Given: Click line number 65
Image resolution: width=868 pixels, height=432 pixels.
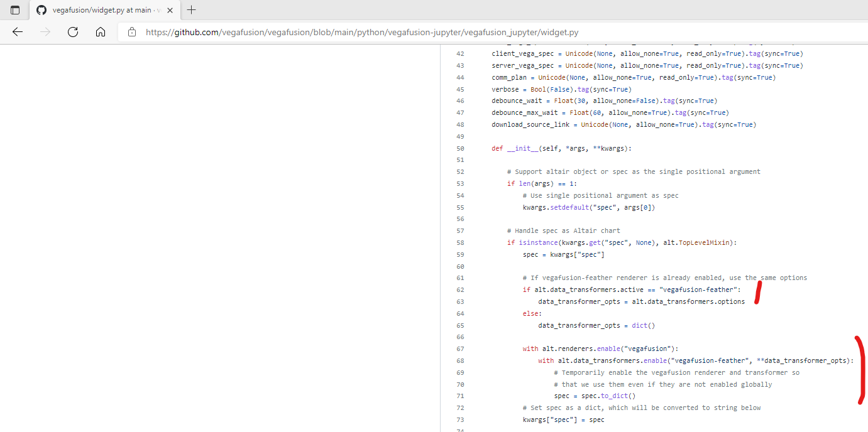Looking at the screenshot, I should coord(460,325).
